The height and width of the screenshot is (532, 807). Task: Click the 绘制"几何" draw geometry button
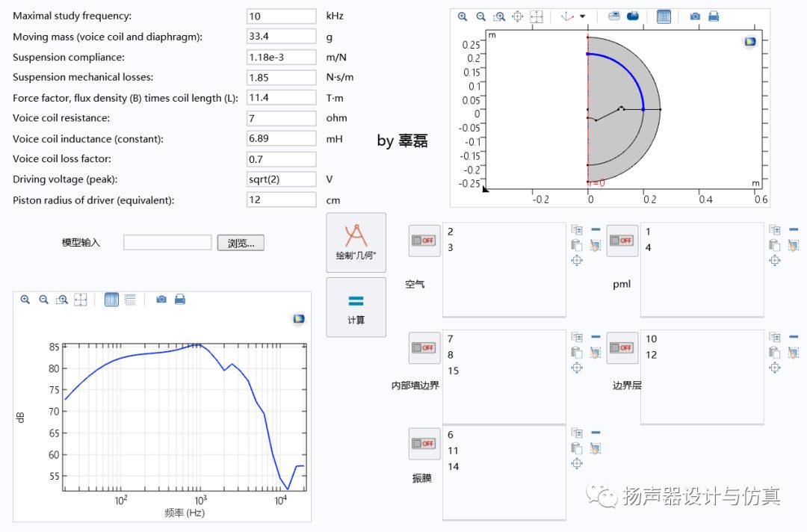[356, 243]
